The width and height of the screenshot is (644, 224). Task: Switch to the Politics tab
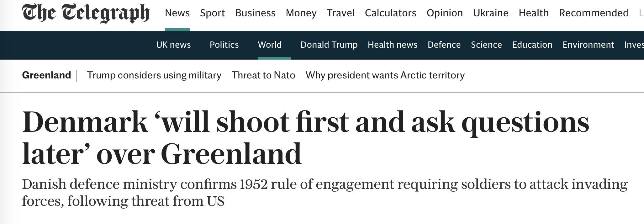tap(224, 45)
